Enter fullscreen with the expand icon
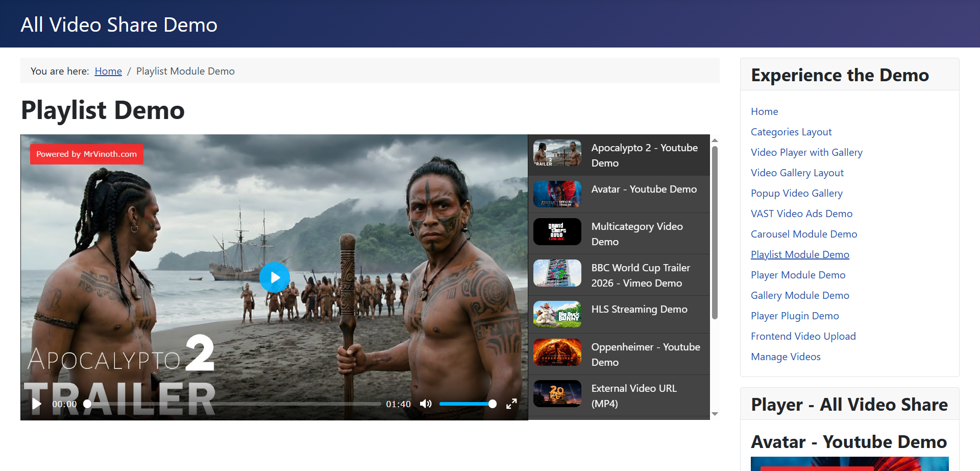980x471 pixels. pos(511,404)
